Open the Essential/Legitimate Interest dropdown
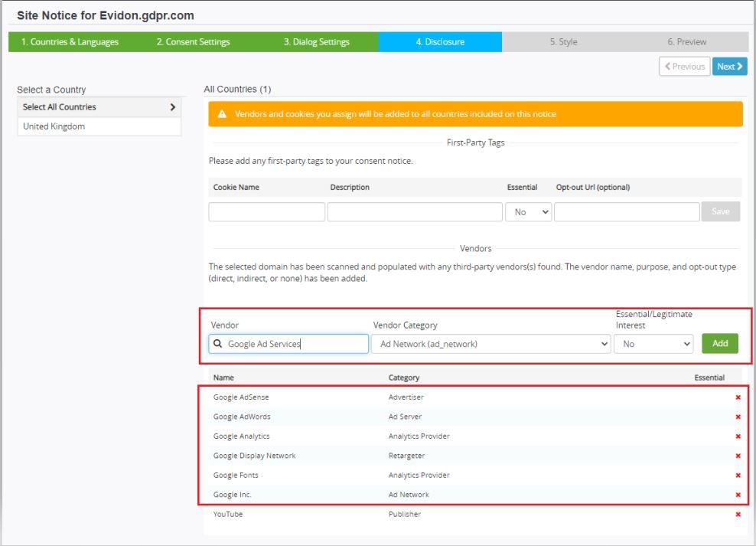The image size is (756, 546). click(x=653, y=344)
